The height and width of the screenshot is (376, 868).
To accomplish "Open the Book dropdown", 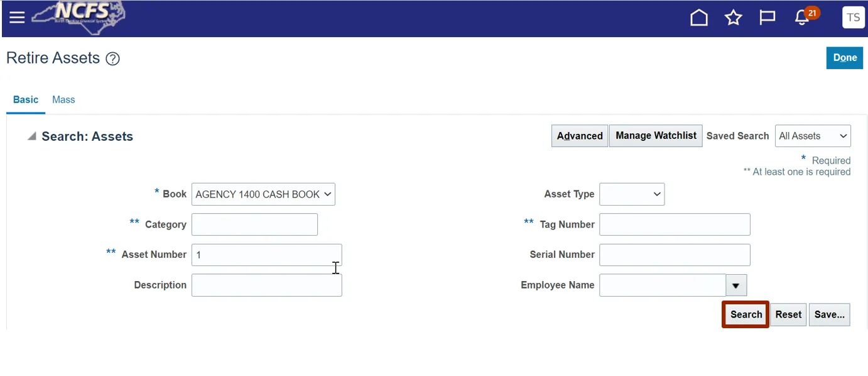I will [263, 194].
